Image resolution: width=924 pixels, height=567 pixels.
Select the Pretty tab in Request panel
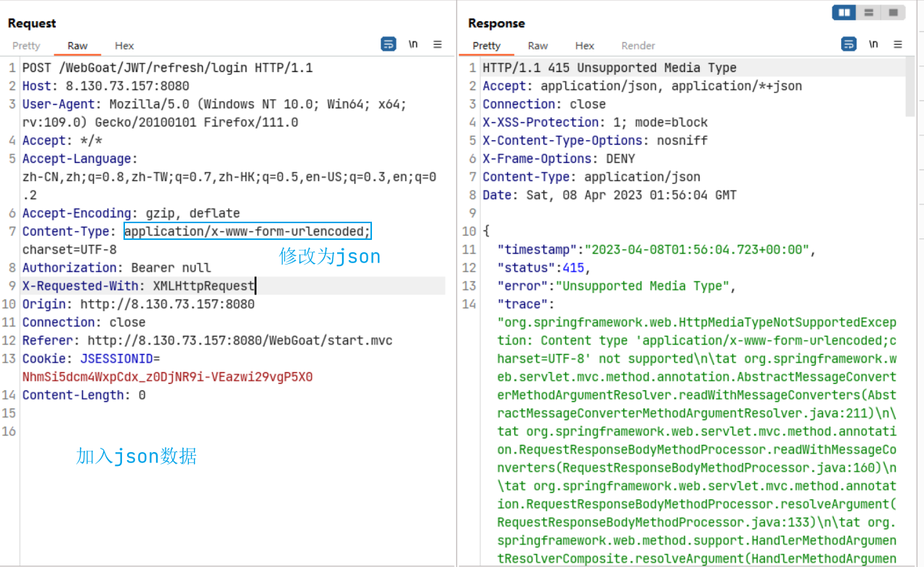tap(26, 46)
